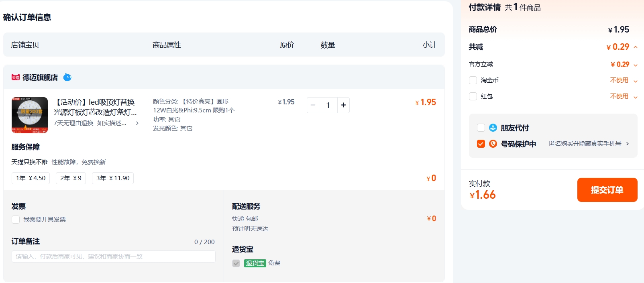Open the blue Wangwang chat icon
The height and width of the screenshot is (283, 644).
(x=67, y=77)
